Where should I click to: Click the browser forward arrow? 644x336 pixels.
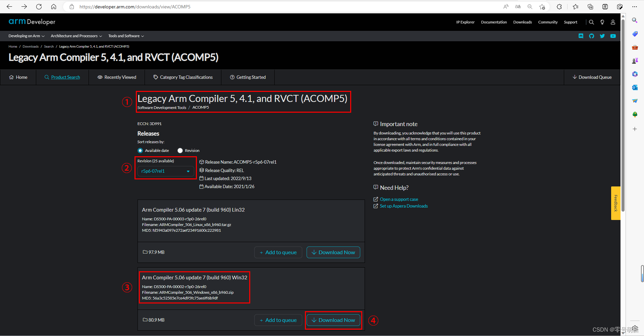point(24,7)
